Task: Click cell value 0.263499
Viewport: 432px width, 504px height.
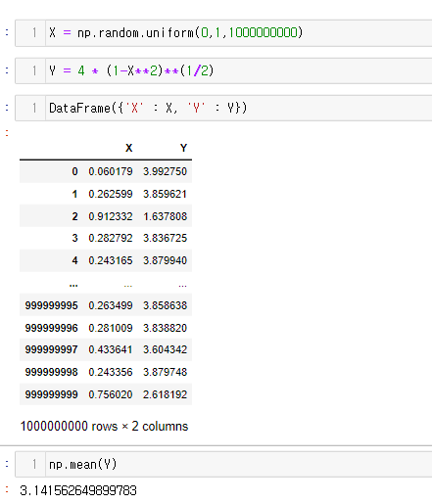Action: (x=111, y=305)
